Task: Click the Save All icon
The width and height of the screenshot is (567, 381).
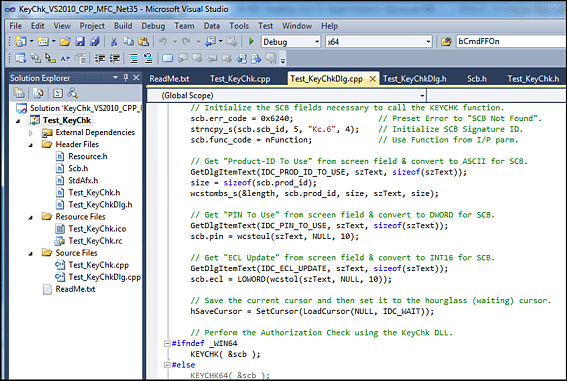Action: coord(95,42)
